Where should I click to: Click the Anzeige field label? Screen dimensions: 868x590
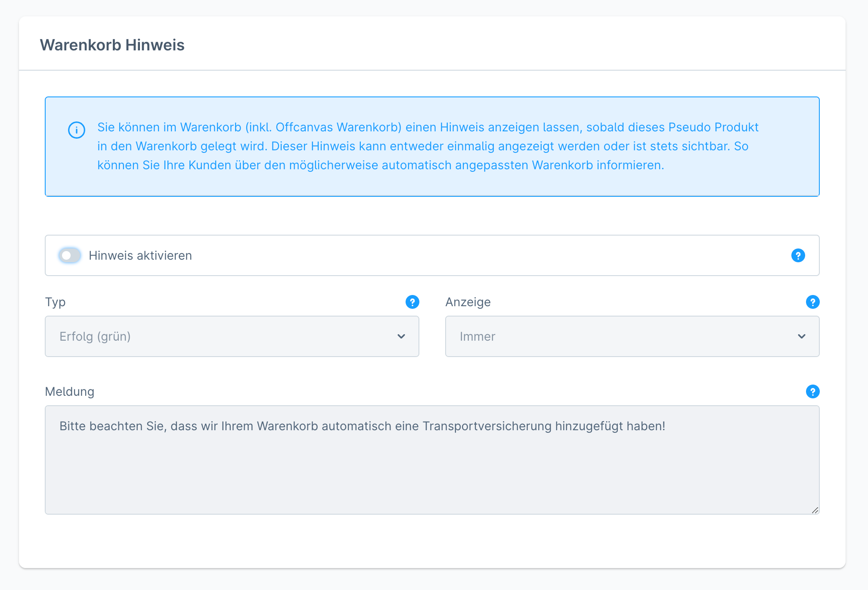468,302
